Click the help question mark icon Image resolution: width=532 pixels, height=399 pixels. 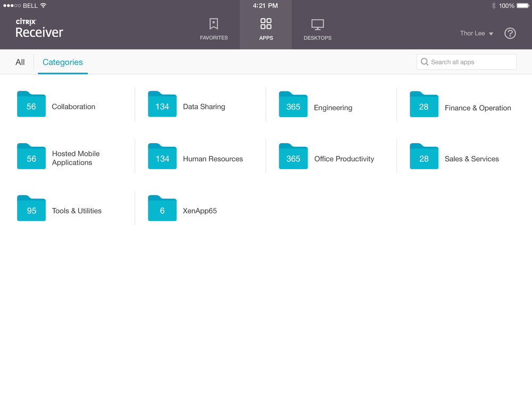tap(510, 33)
